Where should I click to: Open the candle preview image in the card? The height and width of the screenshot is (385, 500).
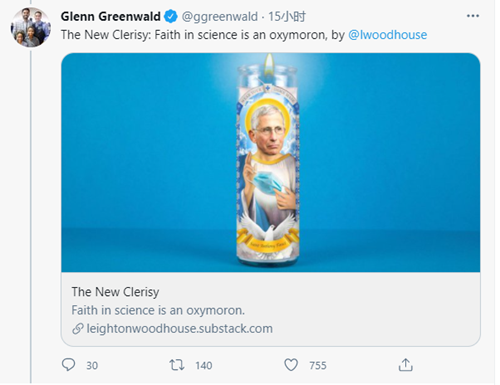pos(271,163)
